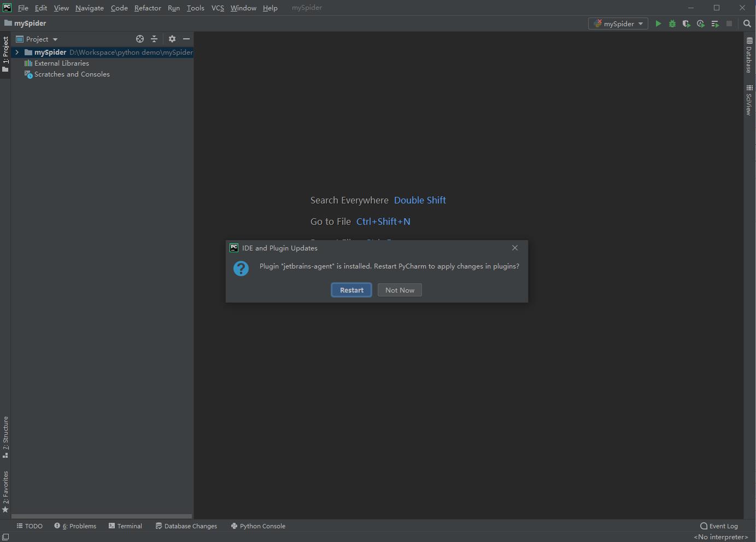Open the Database Changes tab
The height and width of the screenshot is (542, 756).
[x=186, y=526]
